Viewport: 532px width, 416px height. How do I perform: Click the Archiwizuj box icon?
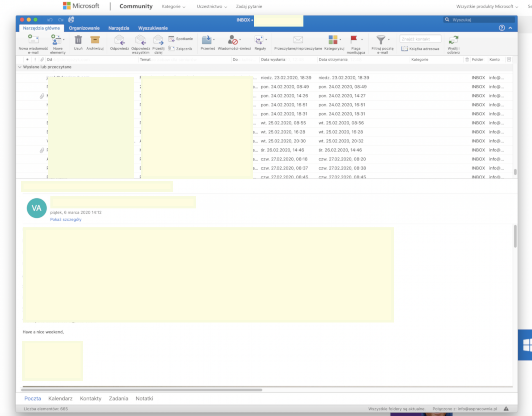pyautogui.click(x=95, y=40)
